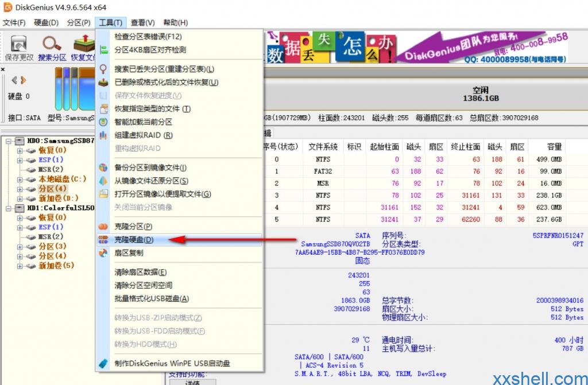The width and height of the screenshot is (588, 385).
Task: Expand ESP(1) under HD0
Action: (20, 161)
